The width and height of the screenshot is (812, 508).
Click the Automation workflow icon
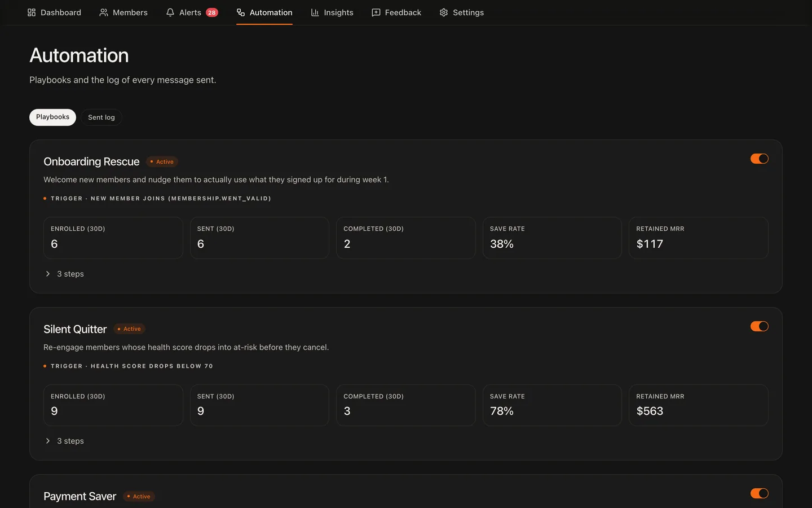click(241, 12)
